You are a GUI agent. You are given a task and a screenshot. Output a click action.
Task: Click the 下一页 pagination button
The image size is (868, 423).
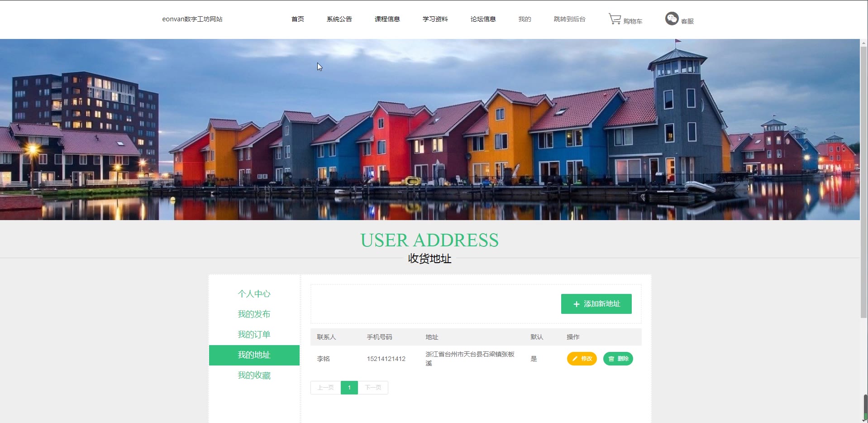(x=373, y=388)
